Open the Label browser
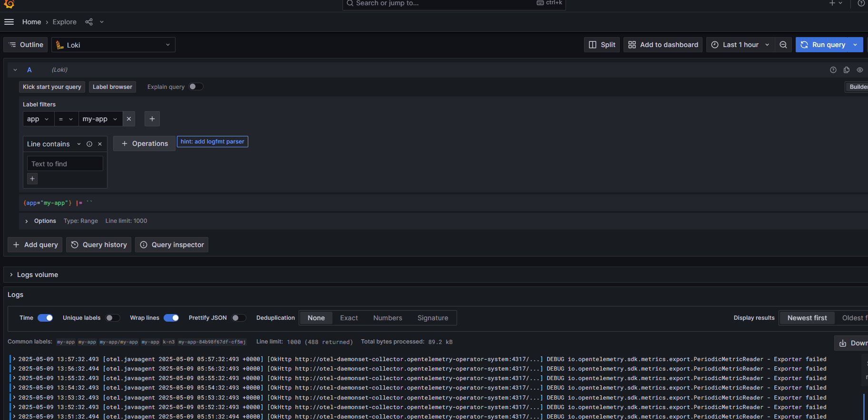 pos(112,87)
